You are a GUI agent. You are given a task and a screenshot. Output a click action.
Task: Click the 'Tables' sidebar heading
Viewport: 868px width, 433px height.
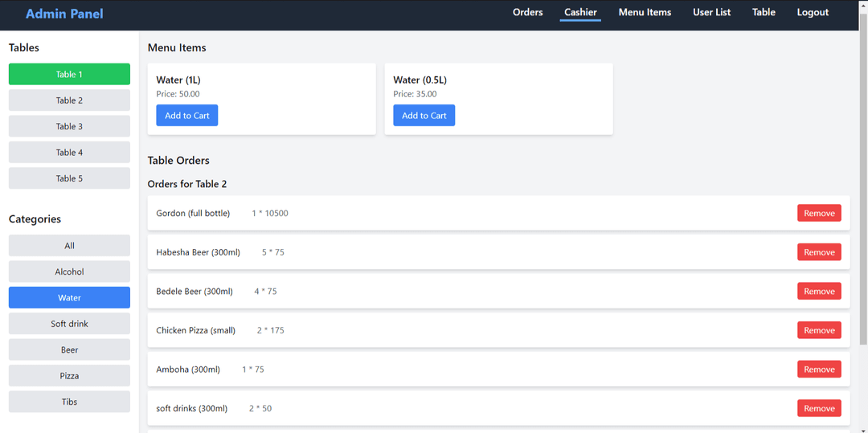click(x=24, y=47)
